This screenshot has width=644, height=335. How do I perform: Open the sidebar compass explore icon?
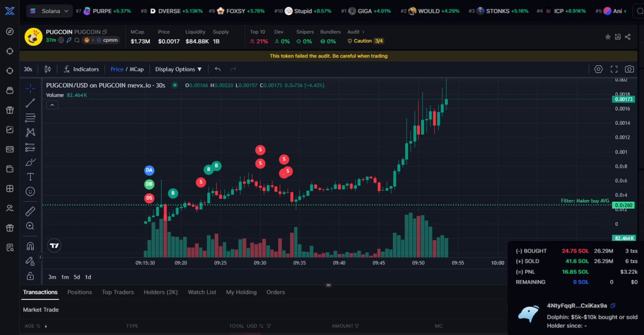tap(10, 31)
